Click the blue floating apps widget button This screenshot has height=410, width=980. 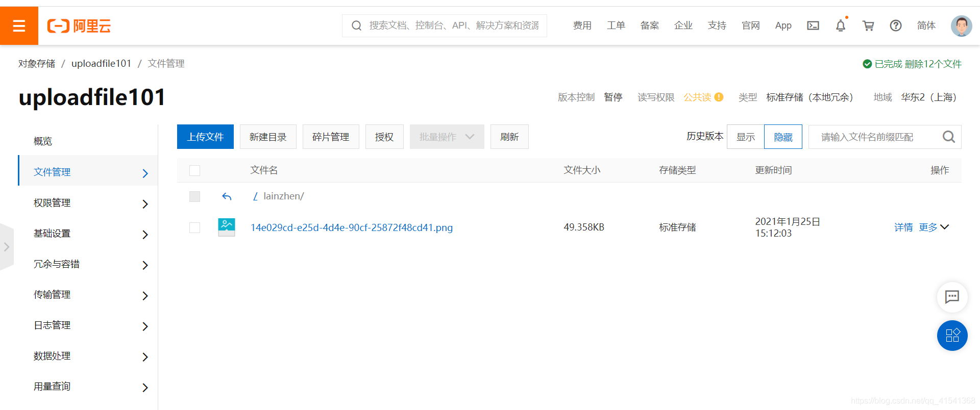(952, 335)
